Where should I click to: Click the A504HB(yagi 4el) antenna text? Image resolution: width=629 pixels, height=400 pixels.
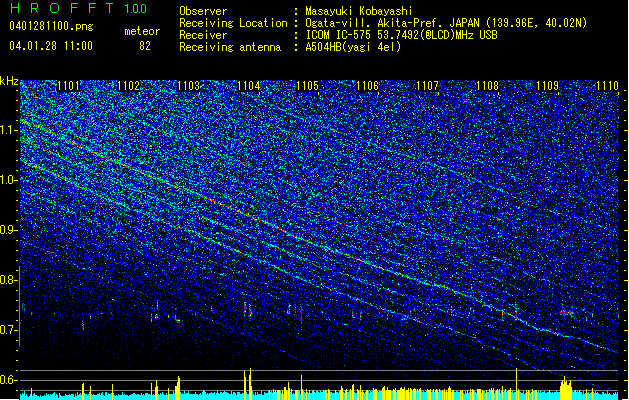(353, 47)
